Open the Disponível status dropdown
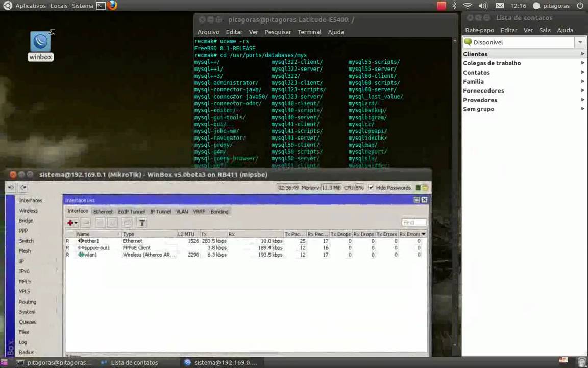 (580, 42)
